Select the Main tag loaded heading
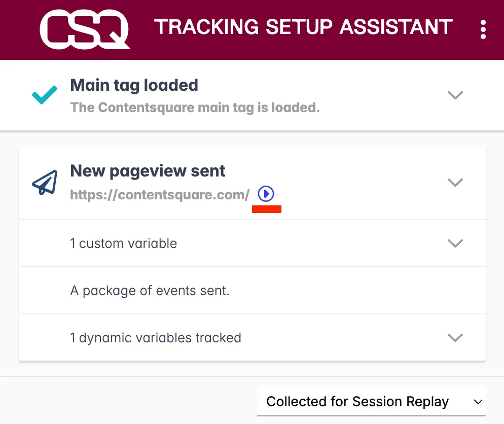Screen dimensions: 504x424 click(134, 85)
